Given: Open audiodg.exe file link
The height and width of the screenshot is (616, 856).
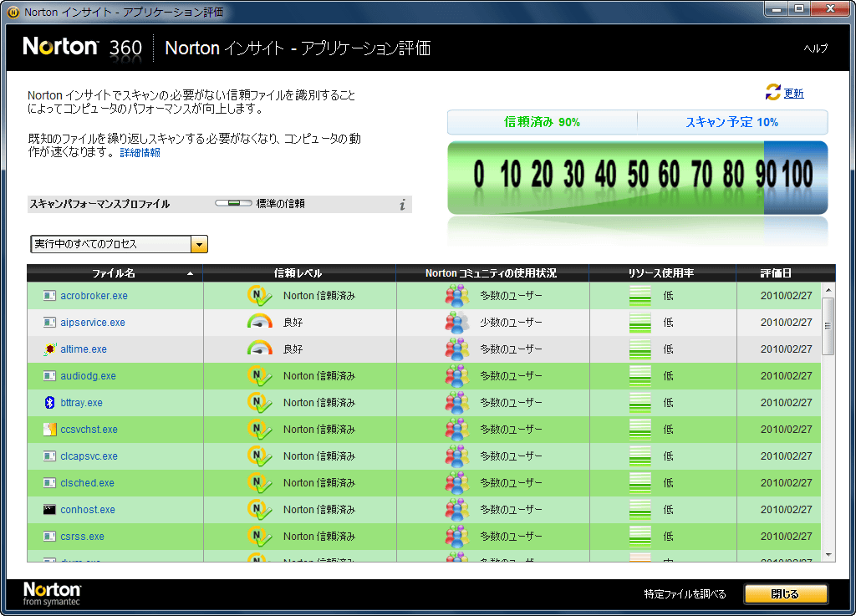Looking at the screenshot, I should tap(88, 376).
